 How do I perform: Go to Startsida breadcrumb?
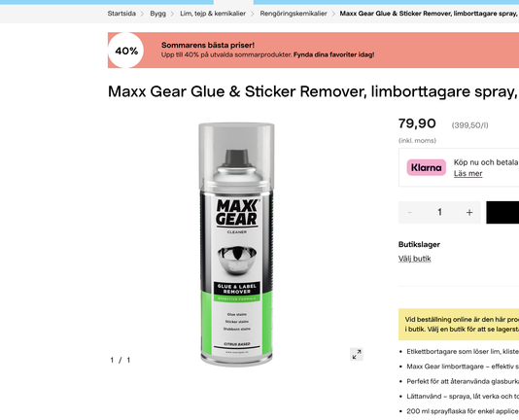(121, 14)
